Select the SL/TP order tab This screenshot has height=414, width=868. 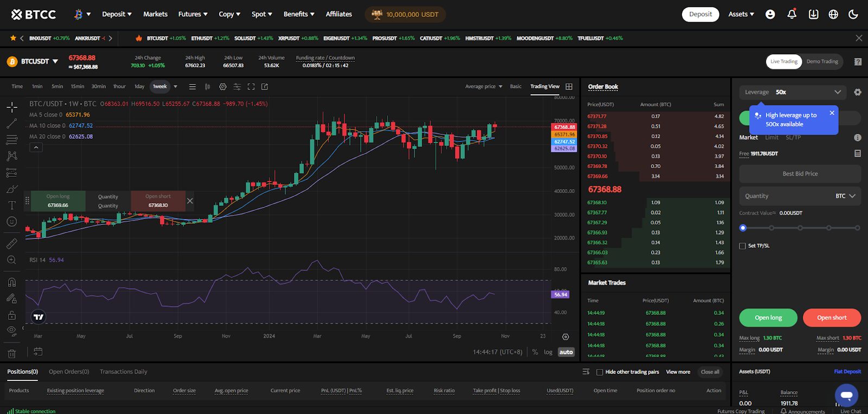[793, 138]
